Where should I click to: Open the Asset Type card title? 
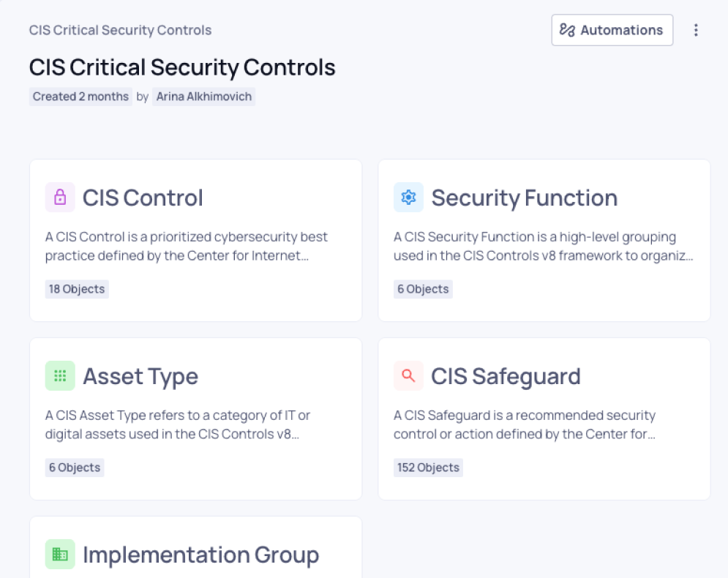tap(140, 376)
